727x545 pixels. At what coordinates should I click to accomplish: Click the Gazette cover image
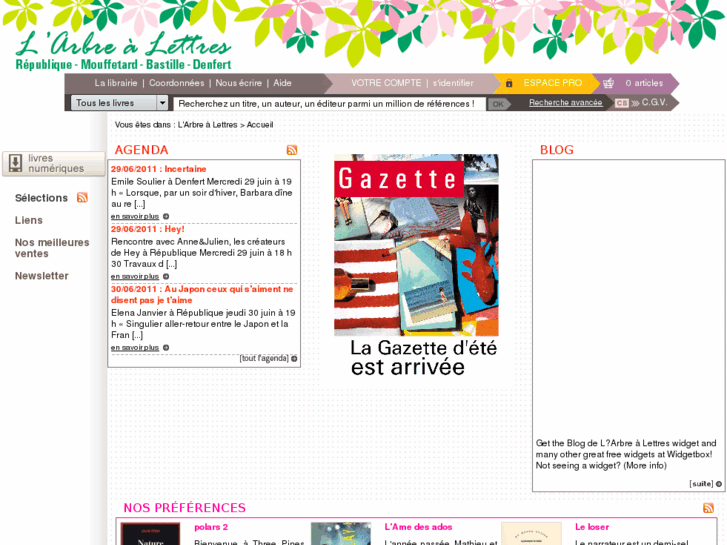pos(416,245)
